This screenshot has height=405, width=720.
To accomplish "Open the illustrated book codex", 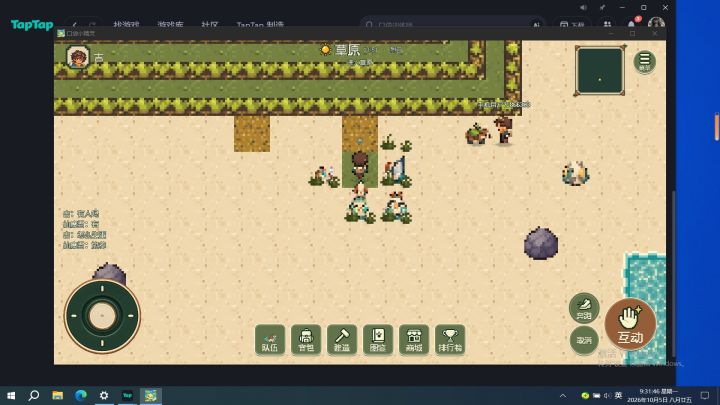I will 378,340.
